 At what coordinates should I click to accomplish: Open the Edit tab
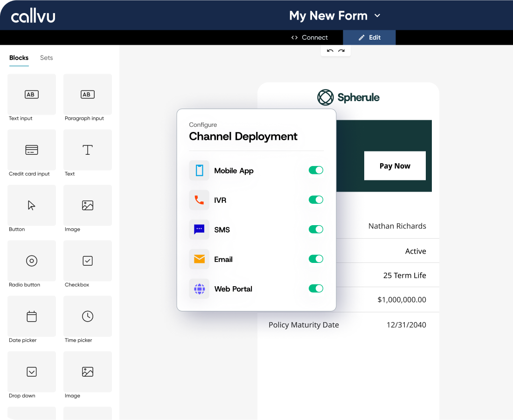[x=369, y=38]
